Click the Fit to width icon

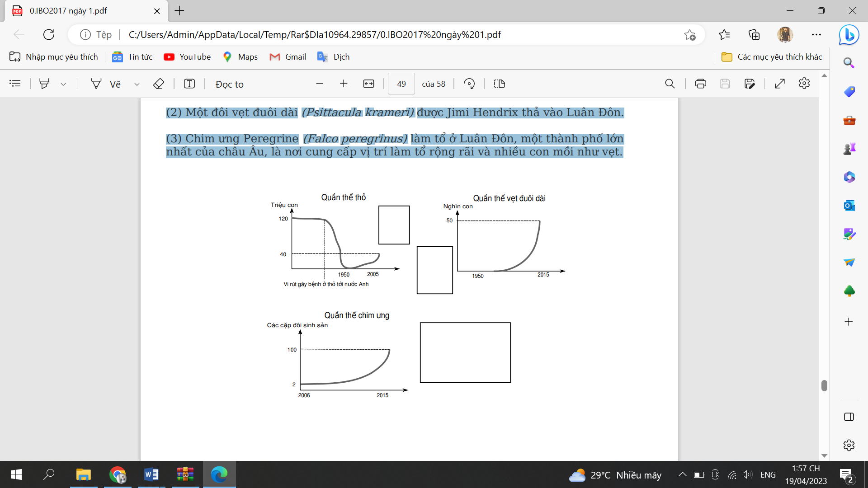pos(368,84)
